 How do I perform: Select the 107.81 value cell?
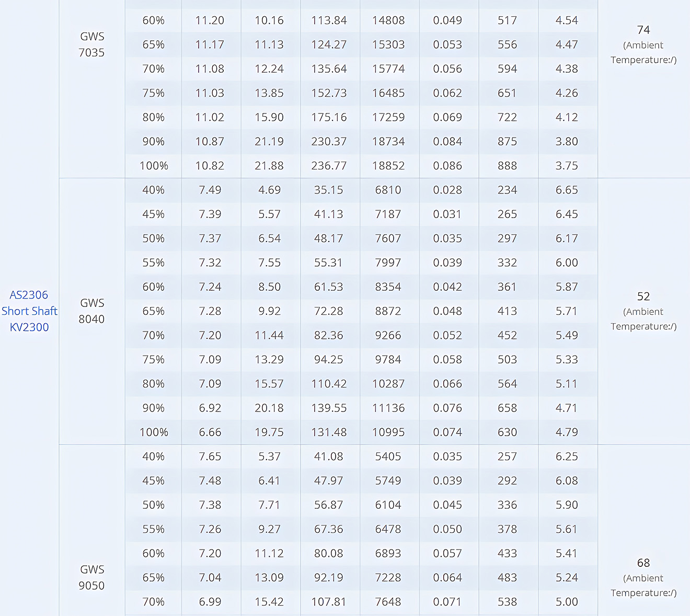pos(329,602)
